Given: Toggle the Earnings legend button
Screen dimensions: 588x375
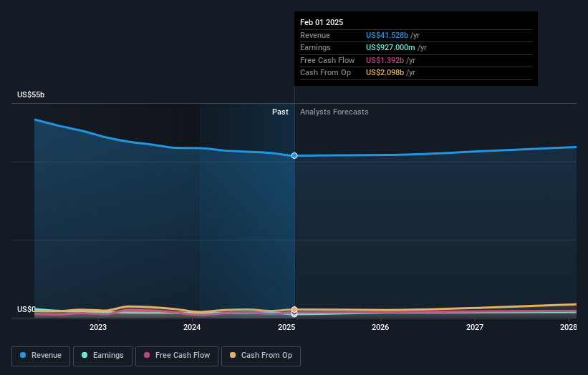Looking at the screenshot, I should click(x=102, y=356).
